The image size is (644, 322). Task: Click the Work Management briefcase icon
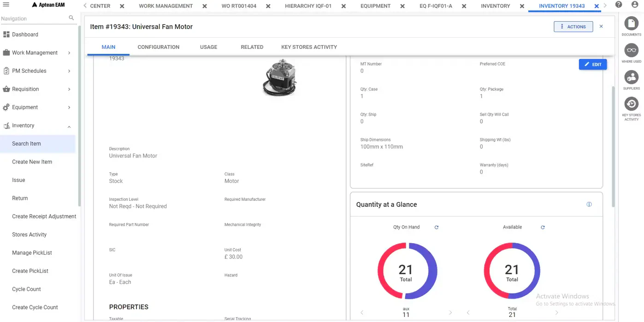point(6,53)
